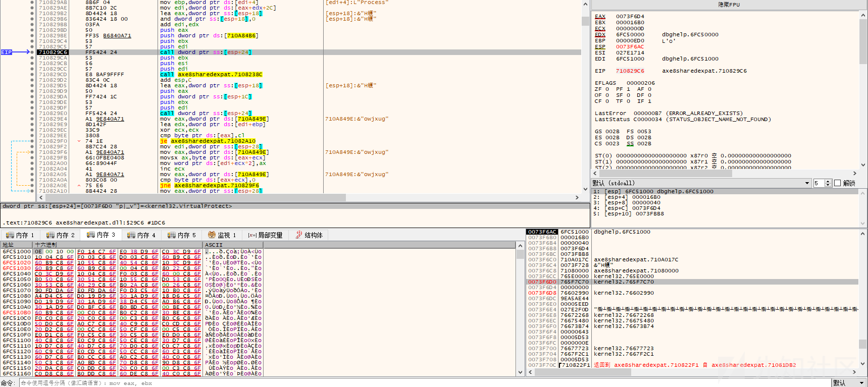Toggle breakpoint dot at address 710829B2
Viewport: 868px width, 387px height.
tap(32, 14)
